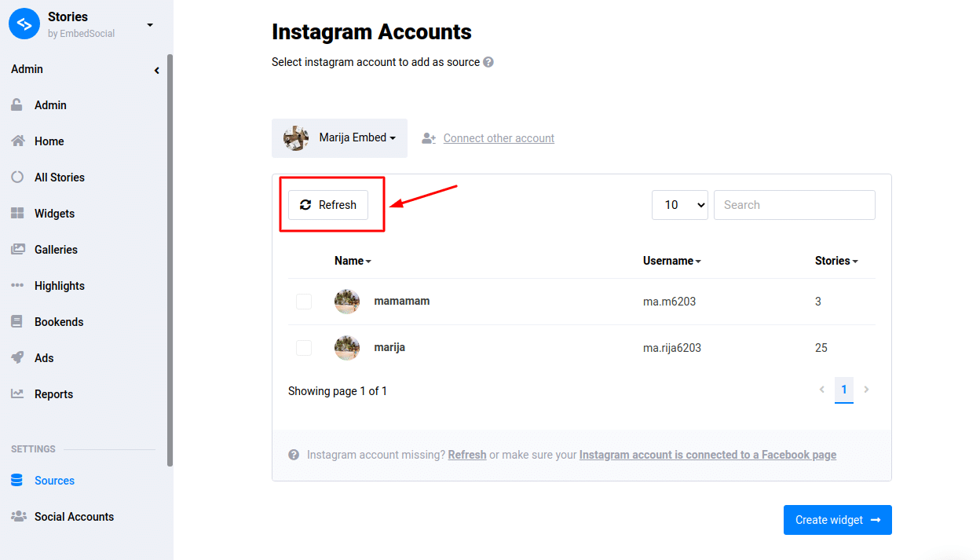Check the box for mamamam account

click(x=304, y=302)
